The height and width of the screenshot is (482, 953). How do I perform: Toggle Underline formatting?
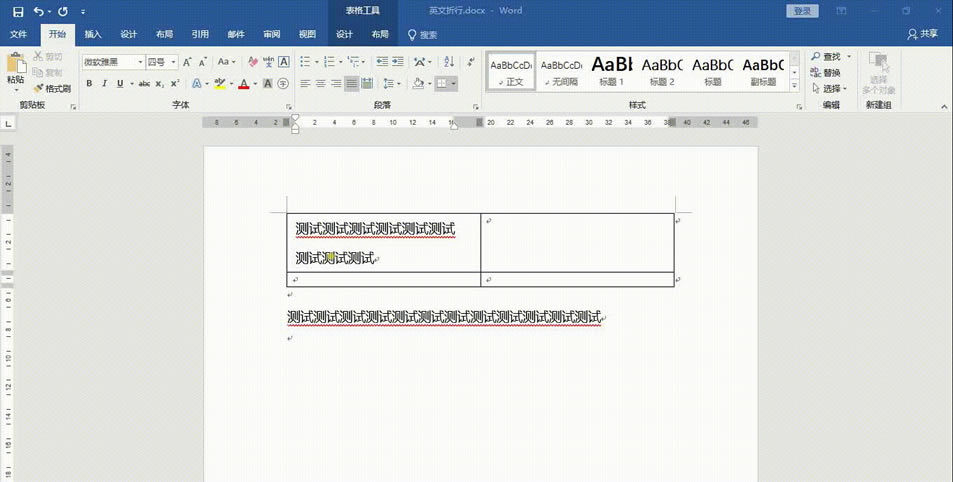click(x=120, y=83)
